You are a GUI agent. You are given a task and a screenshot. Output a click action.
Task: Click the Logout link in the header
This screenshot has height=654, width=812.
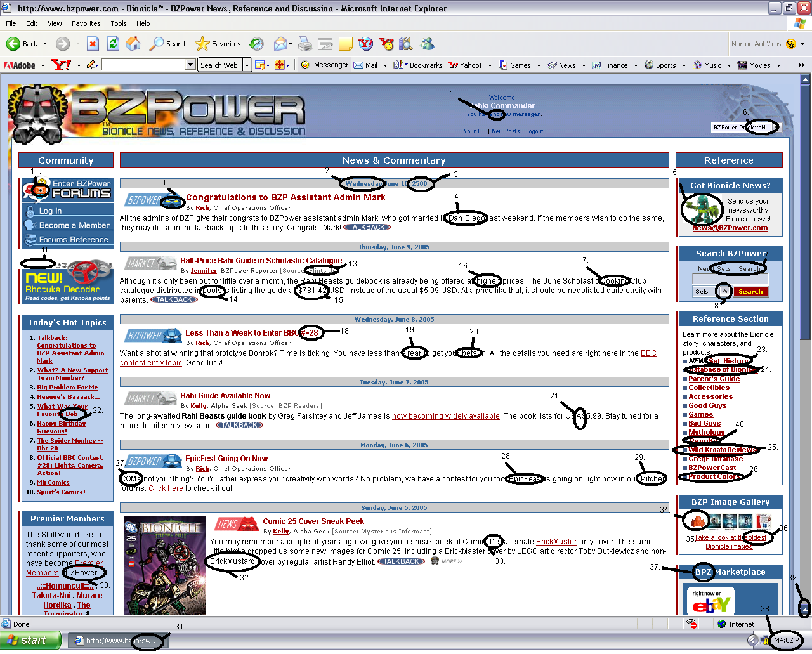pyautogui.click(x=534, y=131)
